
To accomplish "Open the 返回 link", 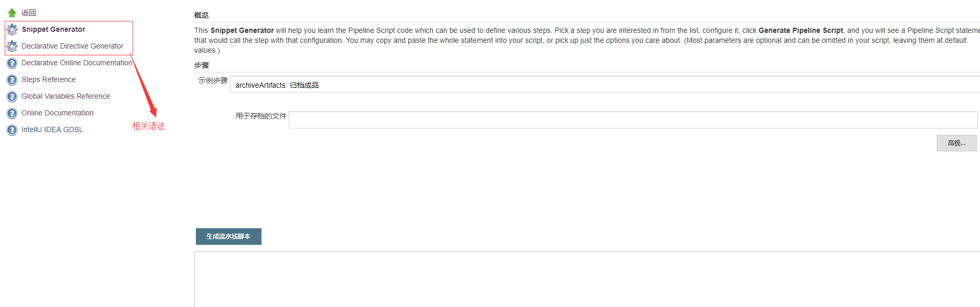I will coord(29,13).
